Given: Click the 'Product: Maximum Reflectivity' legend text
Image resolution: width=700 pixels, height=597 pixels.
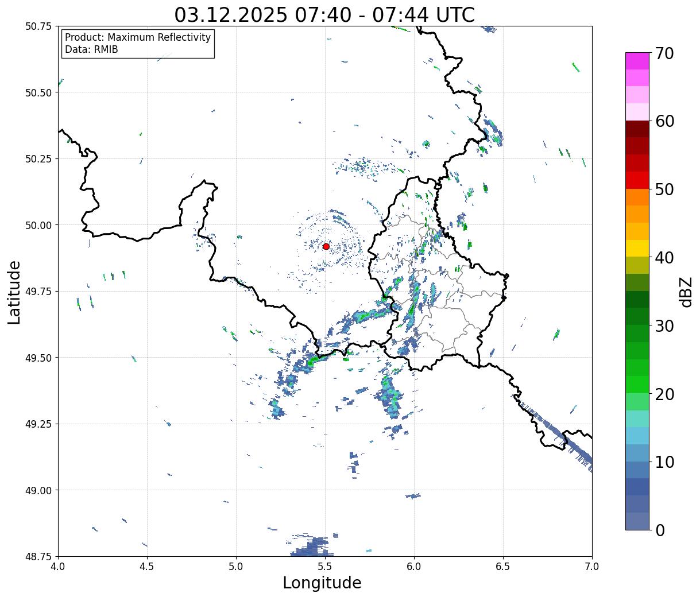Looking at the screenshot, I should click(138, 37).
